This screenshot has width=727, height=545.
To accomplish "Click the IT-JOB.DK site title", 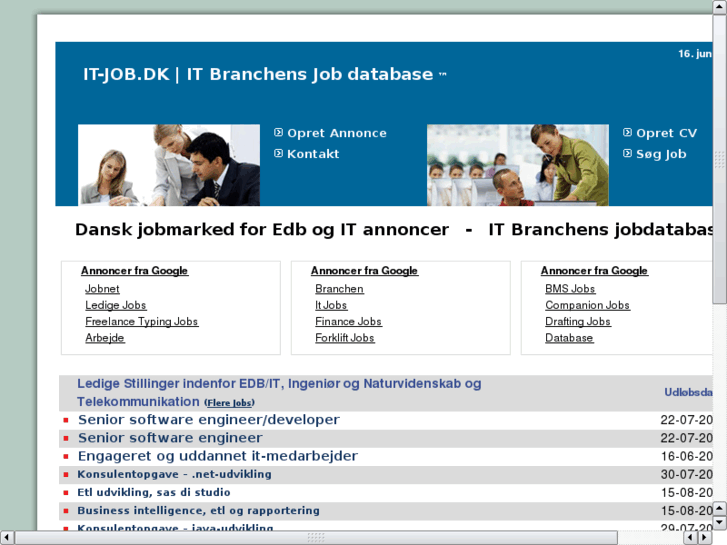I will (x=264, y=74).
